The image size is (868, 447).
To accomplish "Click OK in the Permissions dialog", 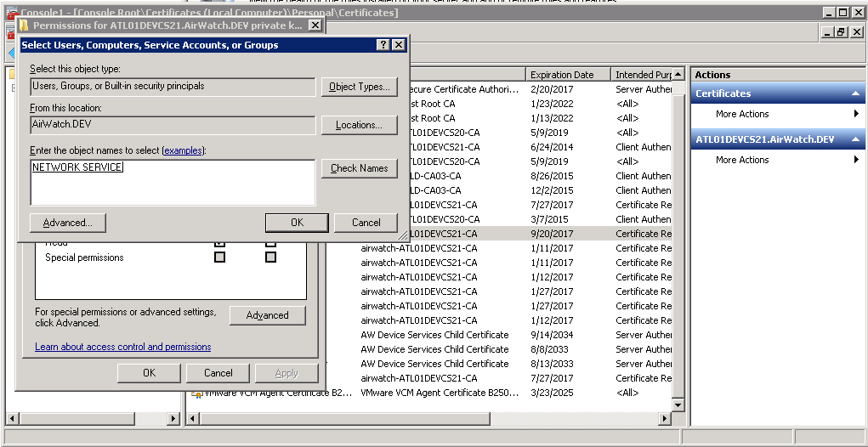I will [x=150, y=373].
